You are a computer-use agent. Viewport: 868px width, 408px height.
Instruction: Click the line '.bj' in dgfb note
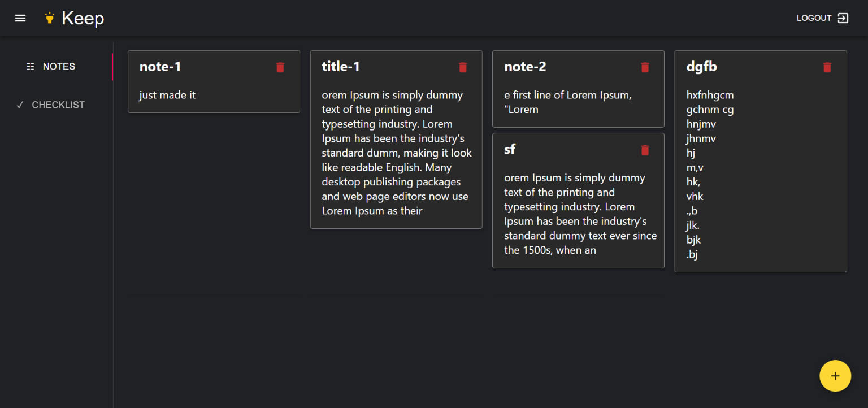click(692, 255)
